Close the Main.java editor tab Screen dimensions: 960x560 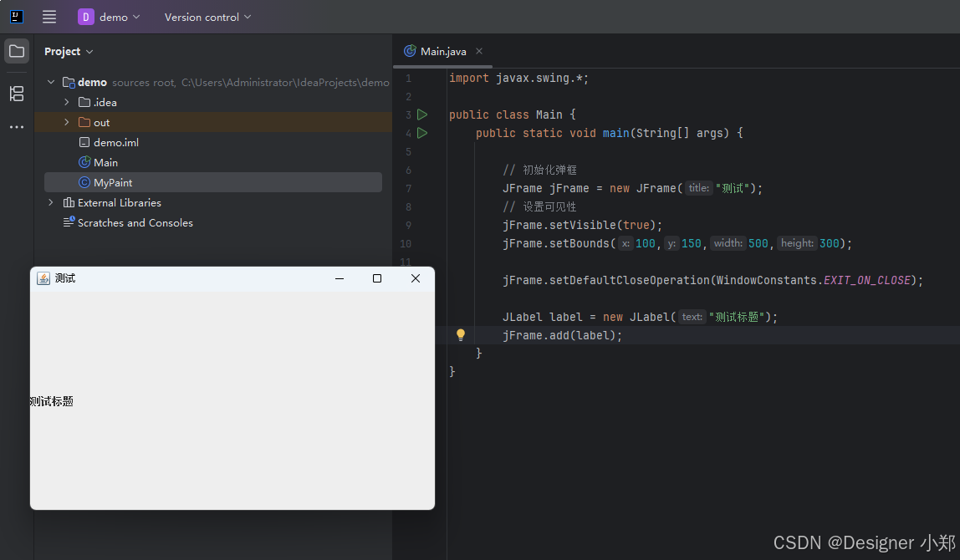click(x=479, y=52)
